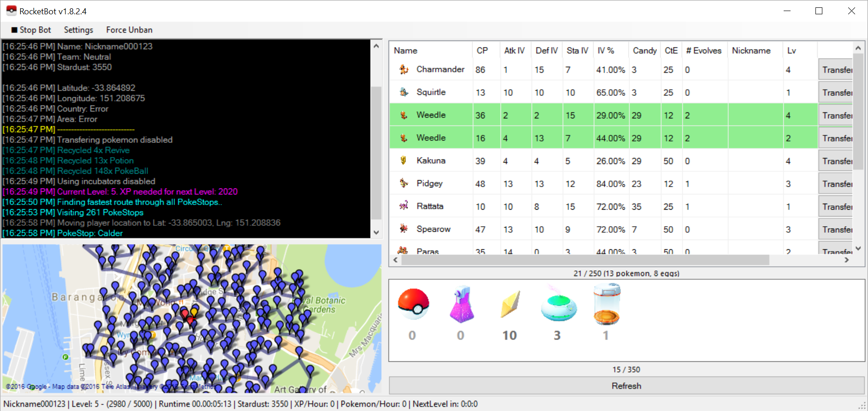Click Pidgey's 84.00% IV cell
This screenshot has width=868, height=411.
(x=611, y=184)
